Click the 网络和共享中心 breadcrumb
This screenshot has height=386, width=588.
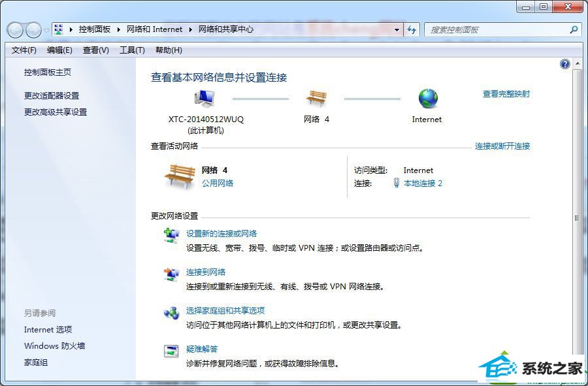(x=226, y=29)
